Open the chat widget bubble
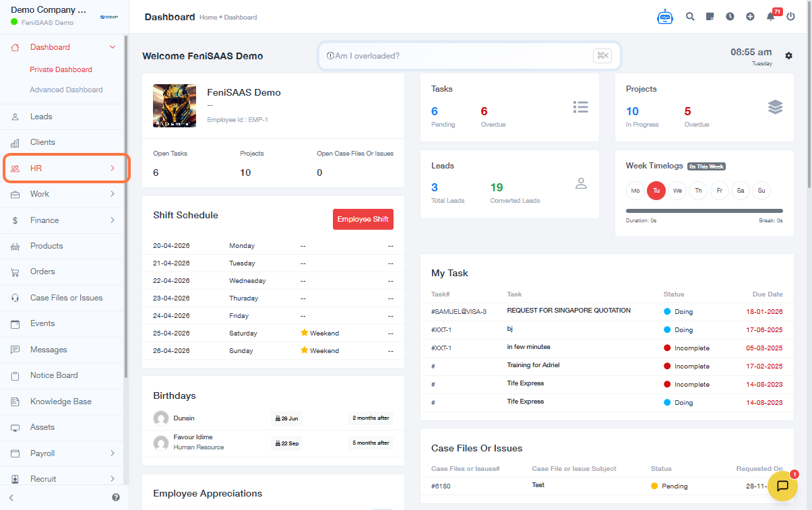Viewport: 812px width, 510px height. pyautogui.click(x=782, y=486)
